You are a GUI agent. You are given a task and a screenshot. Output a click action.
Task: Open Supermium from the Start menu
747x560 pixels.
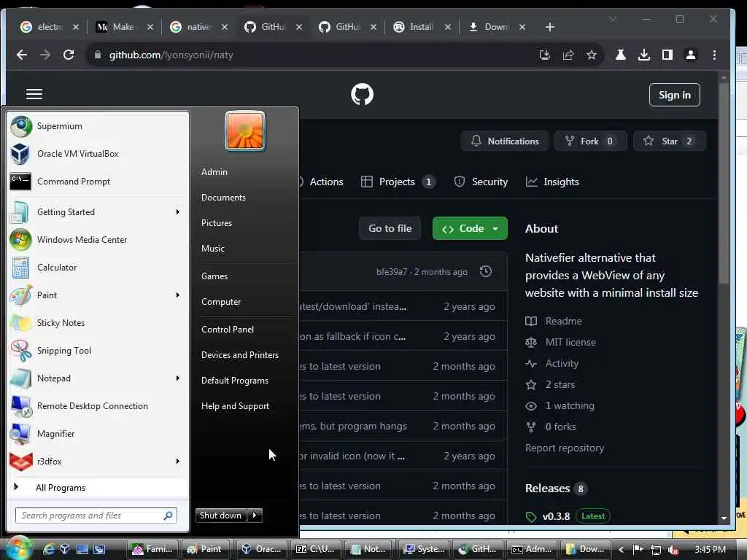pos(98,126)
